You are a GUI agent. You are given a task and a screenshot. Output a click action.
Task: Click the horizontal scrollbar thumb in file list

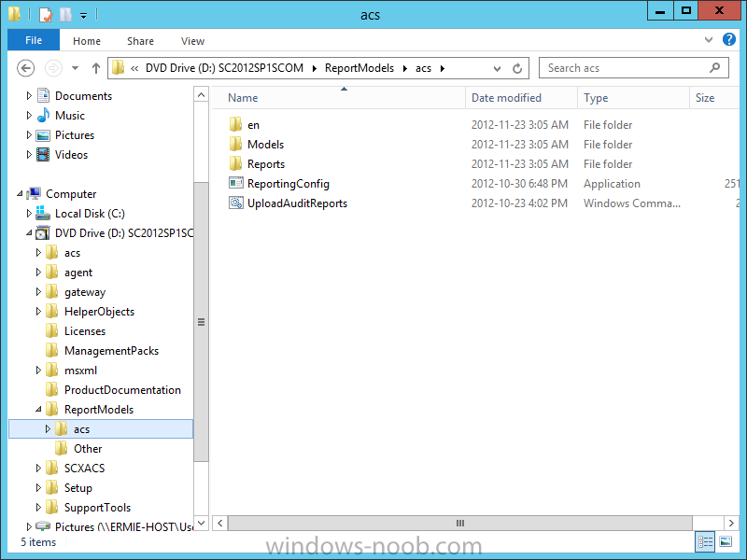[459, 523]
